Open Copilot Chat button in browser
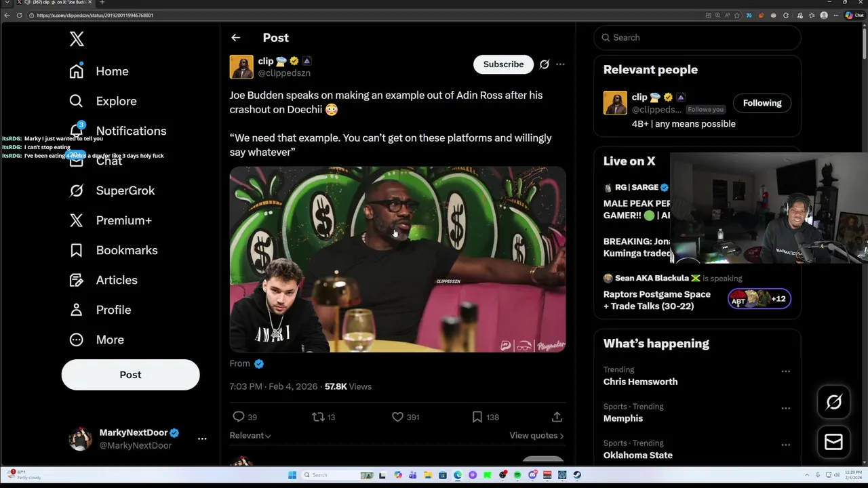 (x=855, y=15)
